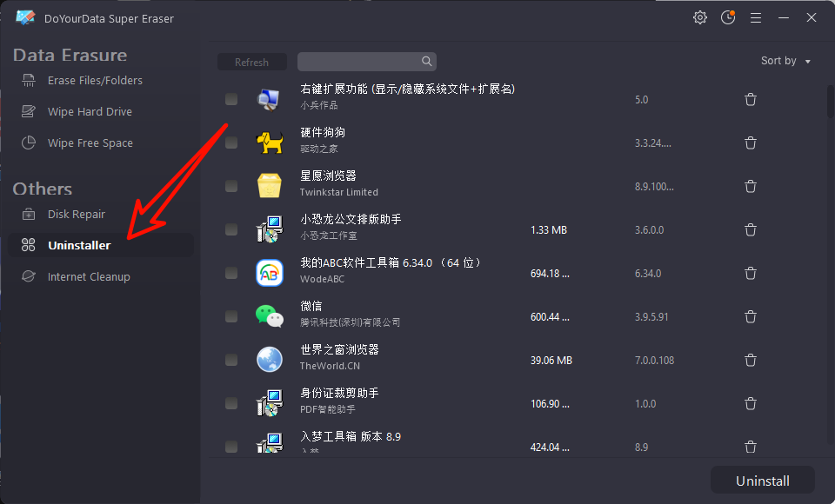The height and width of the screenshot is (504, 835).
Task: Click the 世界之窗浏览器 globe icon
Action: tap(270, 360)
